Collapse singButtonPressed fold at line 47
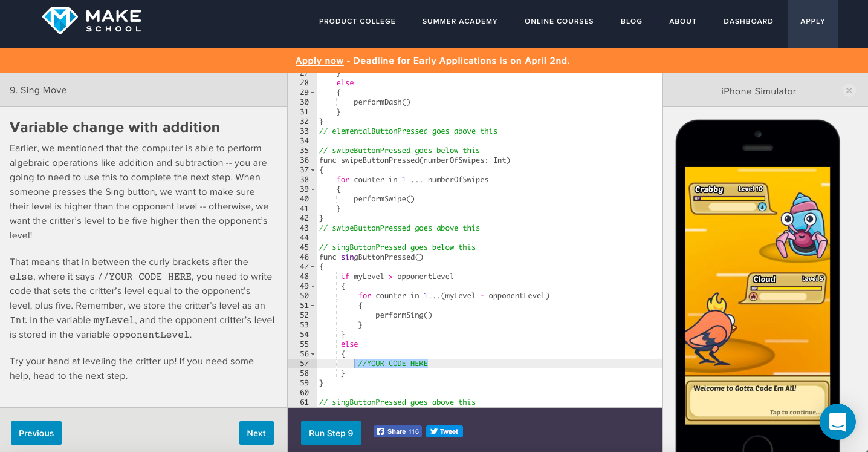868x452 pixels. 313,267
